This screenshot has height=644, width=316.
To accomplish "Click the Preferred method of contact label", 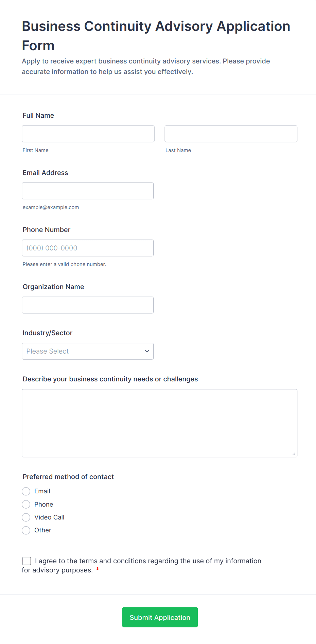I will click(x=68, y=477).
